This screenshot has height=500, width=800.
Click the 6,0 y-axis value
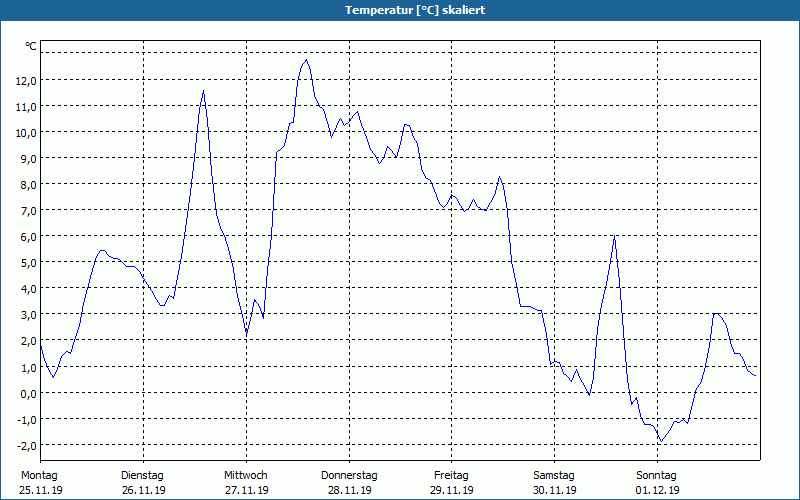[28, 237]
